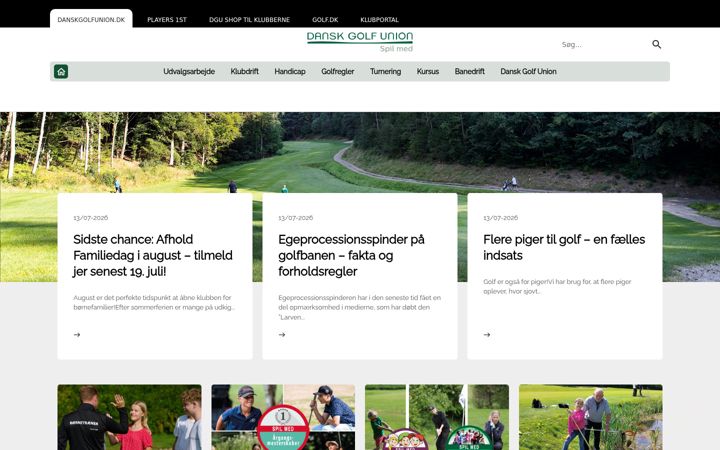Open the Handicap menu
The width and height of the screenshot is (720, 450).
pyautogui.click(x=290, y=72)
